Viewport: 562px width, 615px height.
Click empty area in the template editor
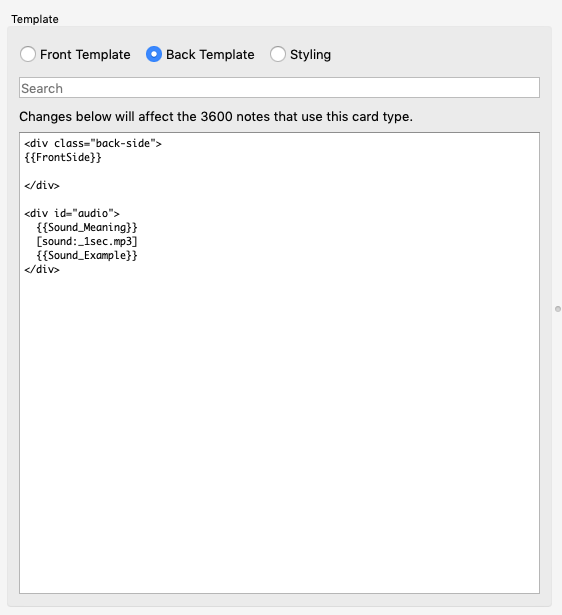pos(279,431)
